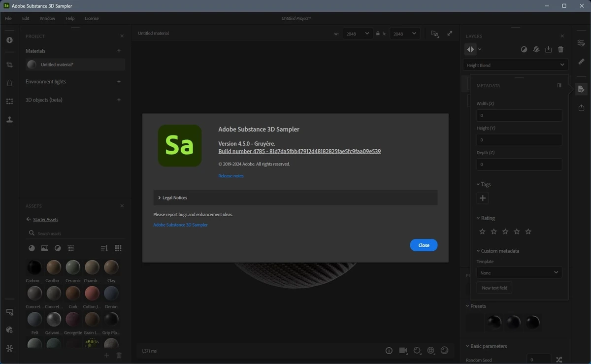Click the import layer icon in Layers panel
Viewport: 591px width, 364px height.
point(549,49)
